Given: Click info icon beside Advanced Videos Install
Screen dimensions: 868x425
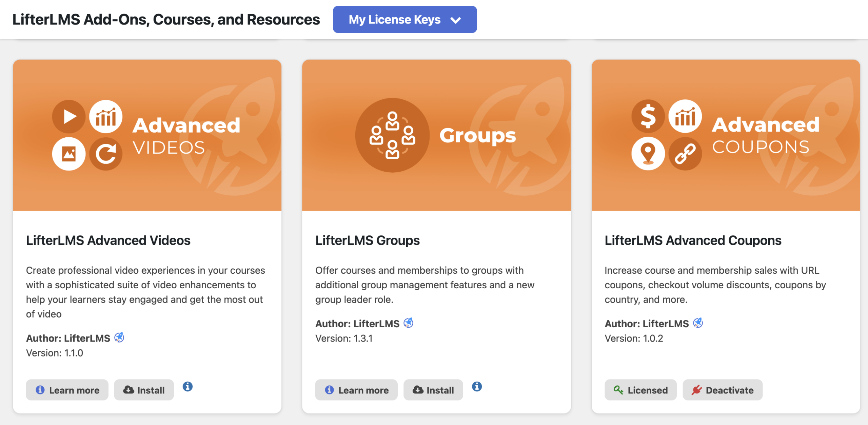Looking at the screenshot, I should click(x=188, y=386).
